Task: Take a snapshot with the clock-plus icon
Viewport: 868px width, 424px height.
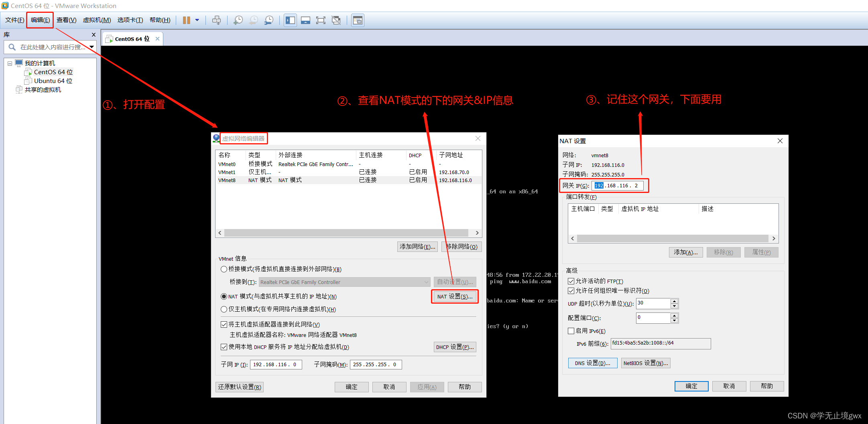Action: 238,20
